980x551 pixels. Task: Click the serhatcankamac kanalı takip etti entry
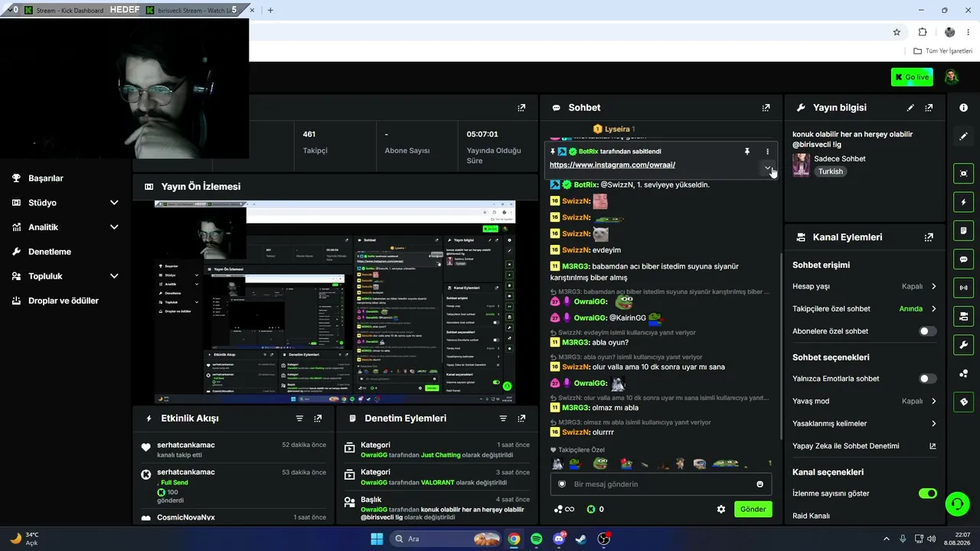pos(234,450)
